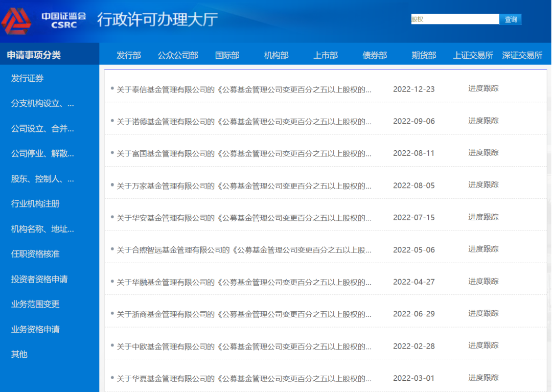Image resolution: width=552 pixels, height=392 pixels.
Task: Open sidebar category 公司设立、合并...
Action: point(42,128)
